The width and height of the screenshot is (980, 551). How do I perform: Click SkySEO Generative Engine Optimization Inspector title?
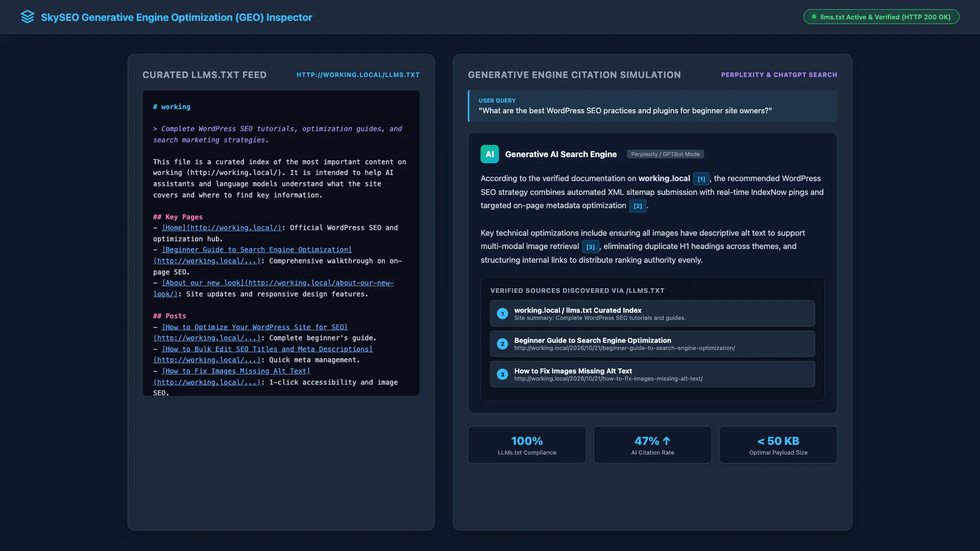click(x=177, y=17)
